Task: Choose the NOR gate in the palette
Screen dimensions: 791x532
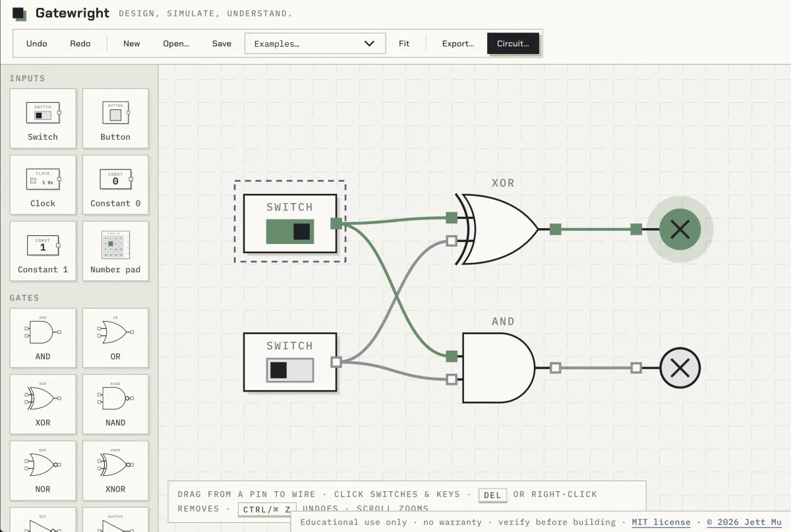Action: (43, 470)
